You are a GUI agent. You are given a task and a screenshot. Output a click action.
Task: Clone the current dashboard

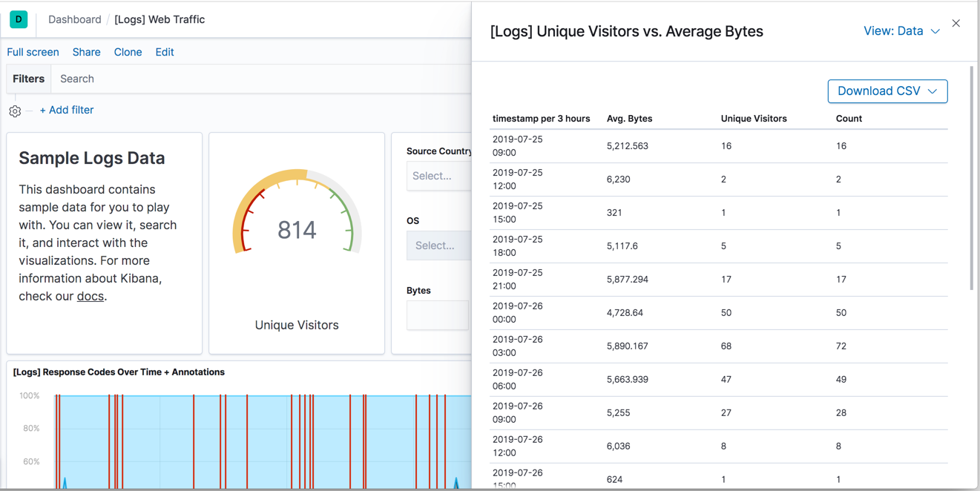[x=128, y=52]
